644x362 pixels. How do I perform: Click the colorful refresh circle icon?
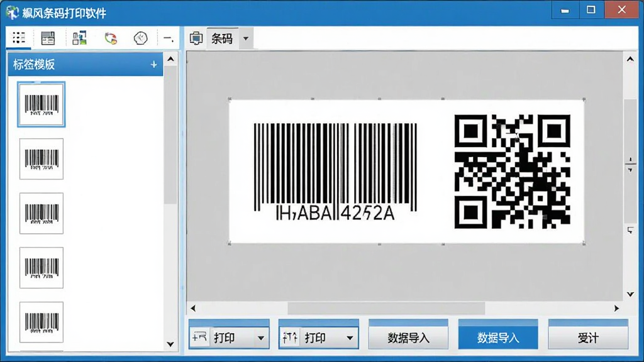[111, 38]
